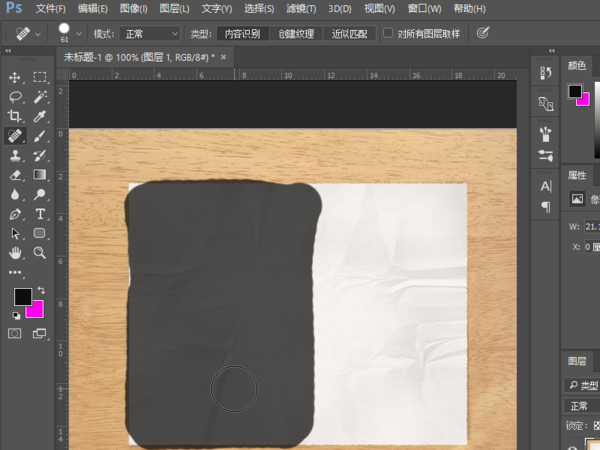
Task: Select the Blur tool
Action: coord(15,194)
